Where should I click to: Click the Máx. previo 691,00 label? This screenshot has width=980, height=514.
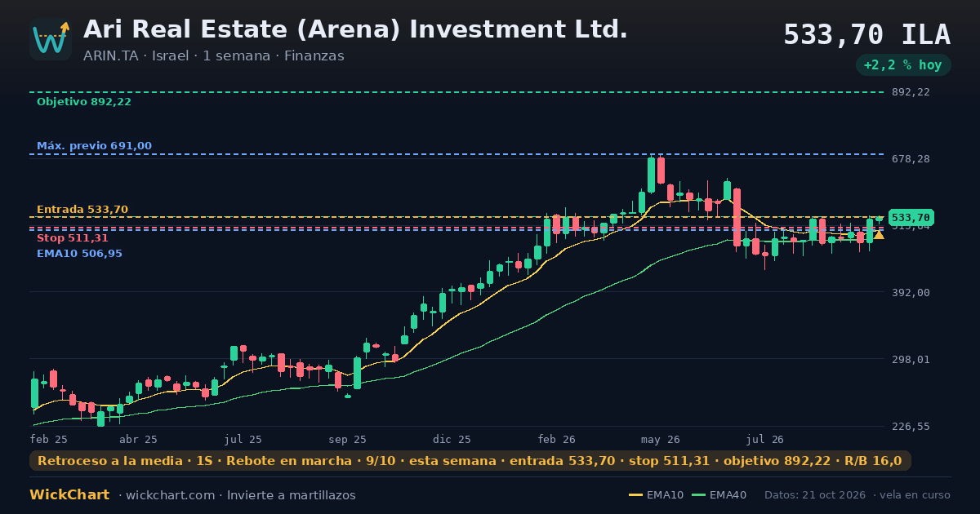point(94,146)
